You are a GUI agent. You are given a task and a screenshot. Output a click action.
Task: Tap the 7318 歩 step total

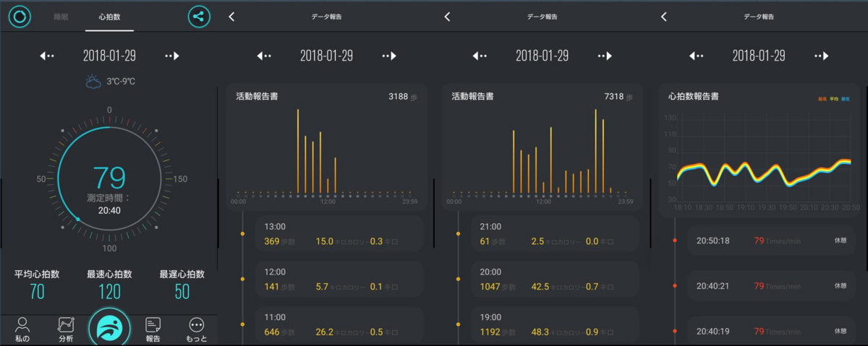618,96
